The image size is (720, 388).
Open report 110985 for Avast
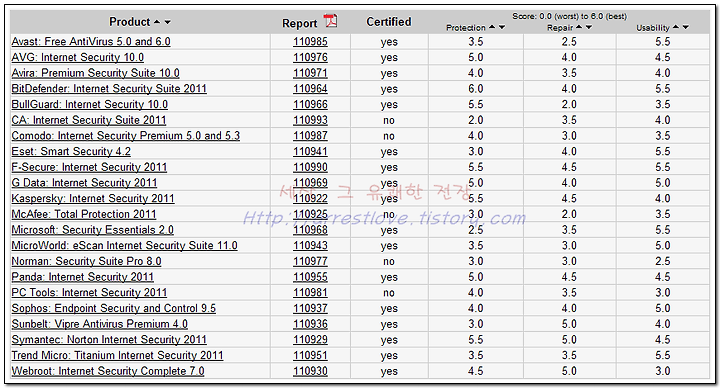click(310, 42)
